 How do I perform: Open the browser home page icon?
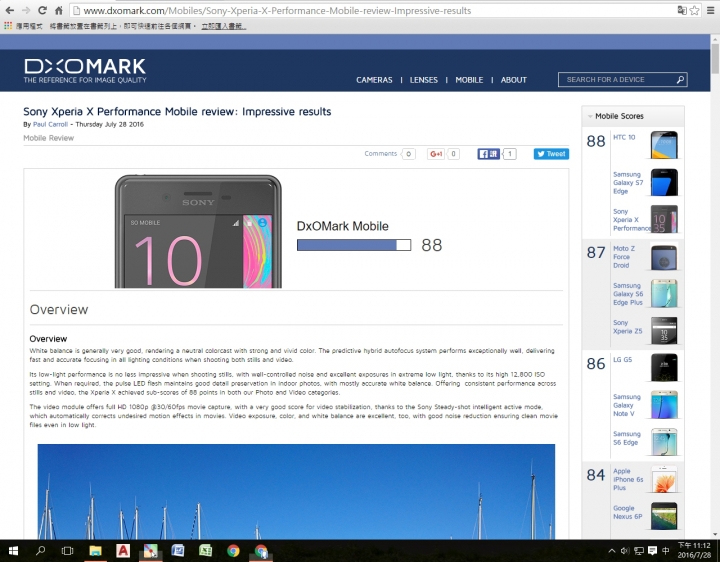[59, 10]
